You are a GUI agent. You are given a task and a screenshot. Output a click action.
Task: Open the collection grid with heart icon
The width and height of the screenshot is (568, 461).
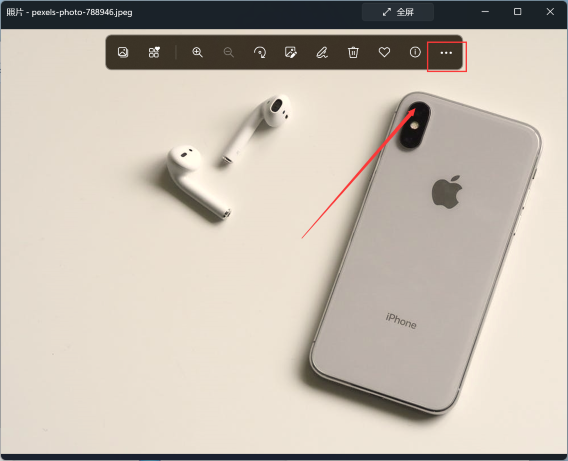(154, 53)
